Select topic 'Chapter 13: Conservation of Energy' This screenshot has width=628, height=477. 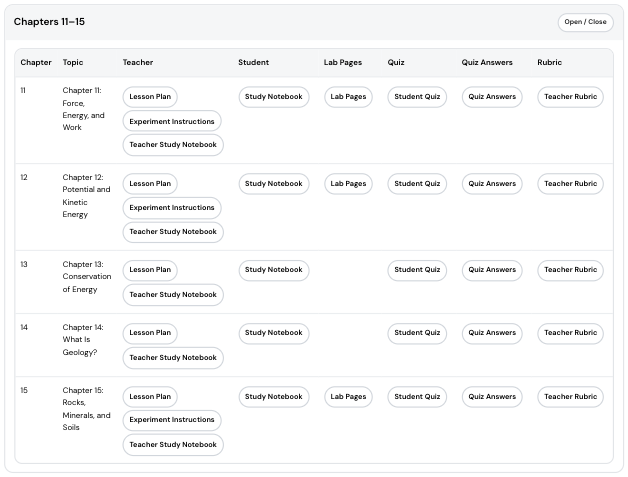click(x=87, y=277)
